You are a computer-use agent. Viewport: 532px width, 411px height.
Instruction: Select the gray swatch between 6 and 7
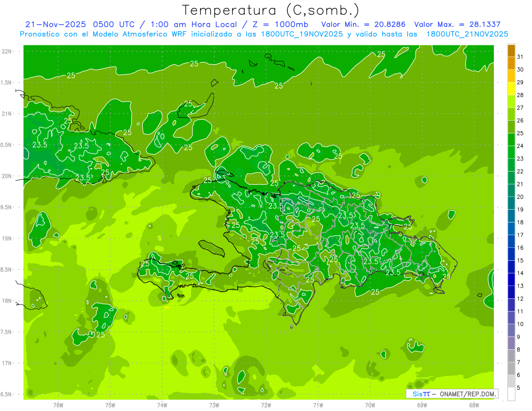tap(511, 369)
